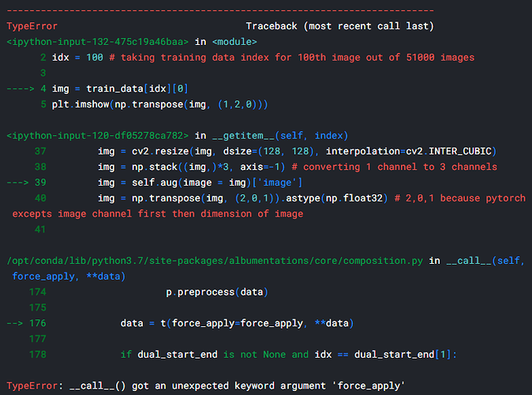Click the 'Traceback (most recent call last)' text
The image size is (532, 395).
[x=339, y=26]
